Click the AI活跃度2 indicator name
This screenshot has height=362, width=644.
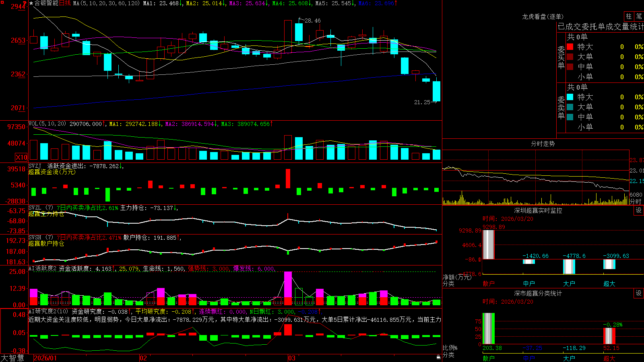43,269
